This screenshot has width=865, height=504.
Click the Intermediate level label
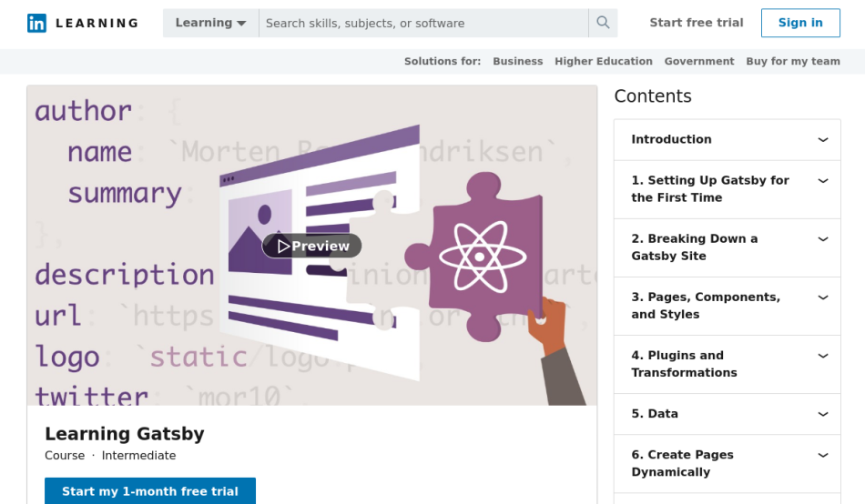point(138,456)
